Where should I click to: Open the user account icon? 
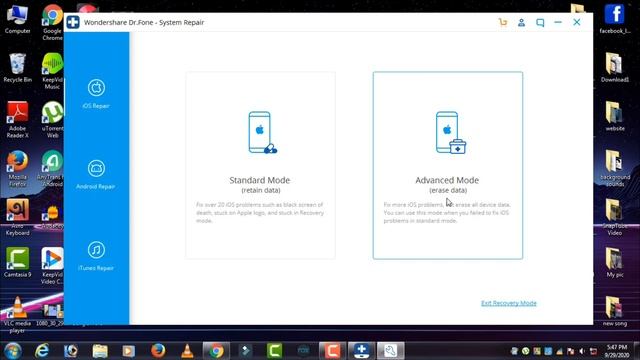(521, 22)
